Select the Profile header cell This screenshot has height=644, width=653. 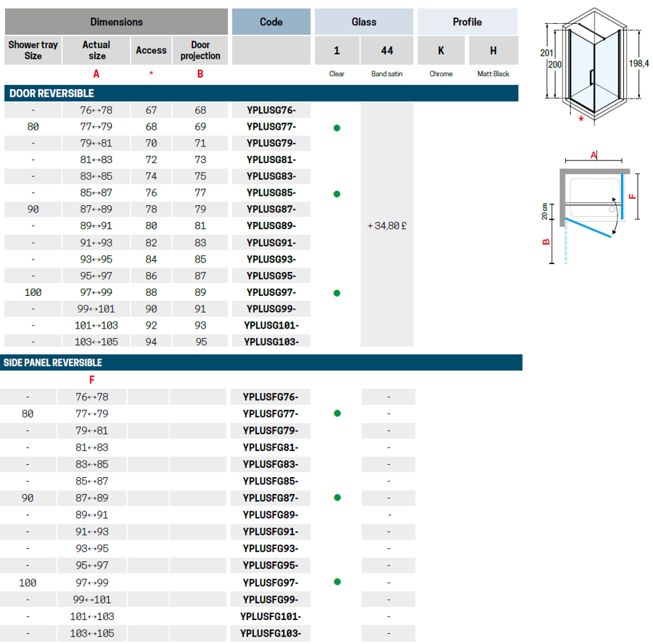467,22
